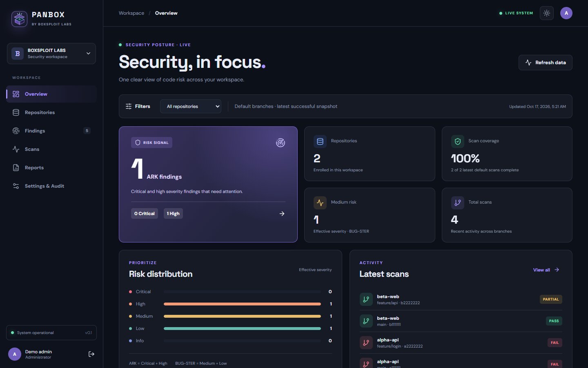Click the Repositories database icon in sidebar

pos(16,112)
